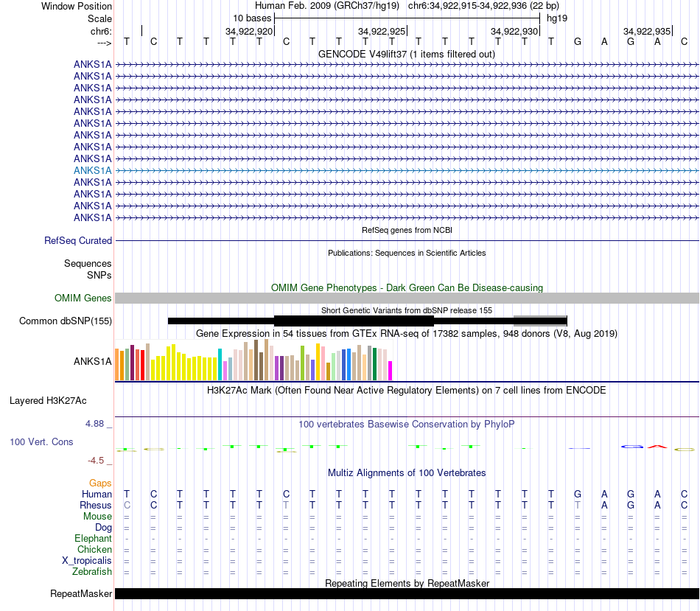Click the 34,922,930 ruler position
700x611 pixels.
click(514, 31)
